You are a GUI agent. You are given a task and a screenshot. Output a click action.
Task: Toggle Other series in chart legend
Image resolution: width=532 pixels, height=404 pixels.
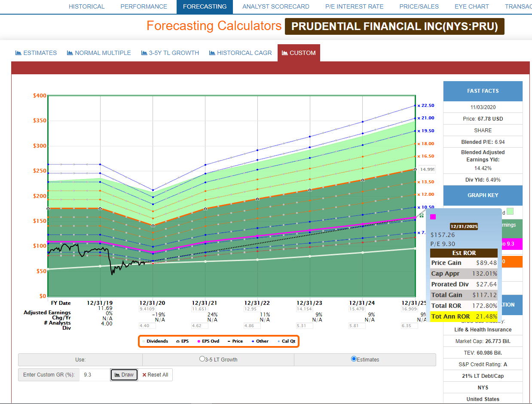click(260, 341)
